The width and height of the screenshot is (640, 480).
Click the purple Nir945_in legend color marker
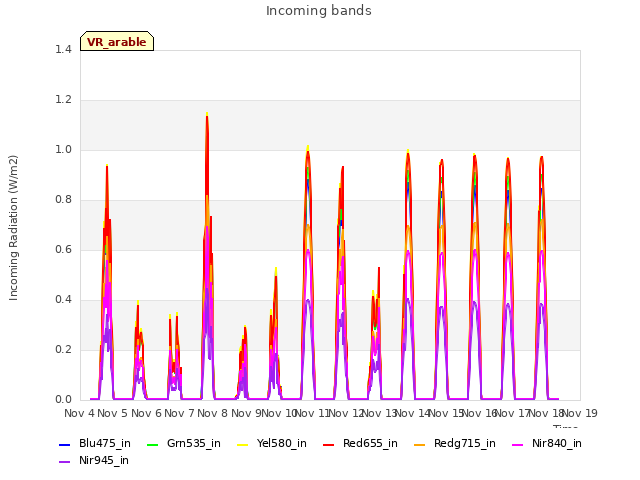click(65, 462)
